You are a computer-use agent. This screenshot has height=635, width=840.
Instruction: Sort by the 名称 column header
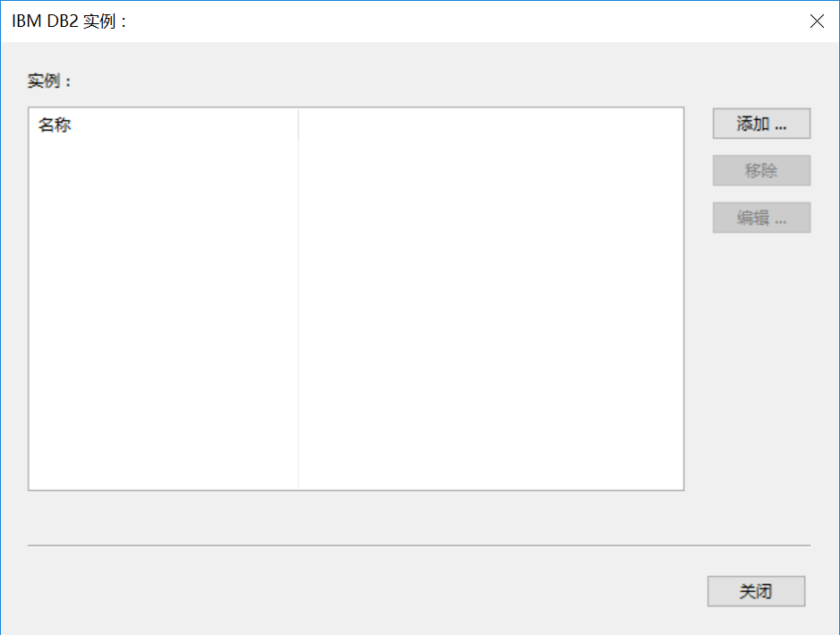(x=163, y=124)
